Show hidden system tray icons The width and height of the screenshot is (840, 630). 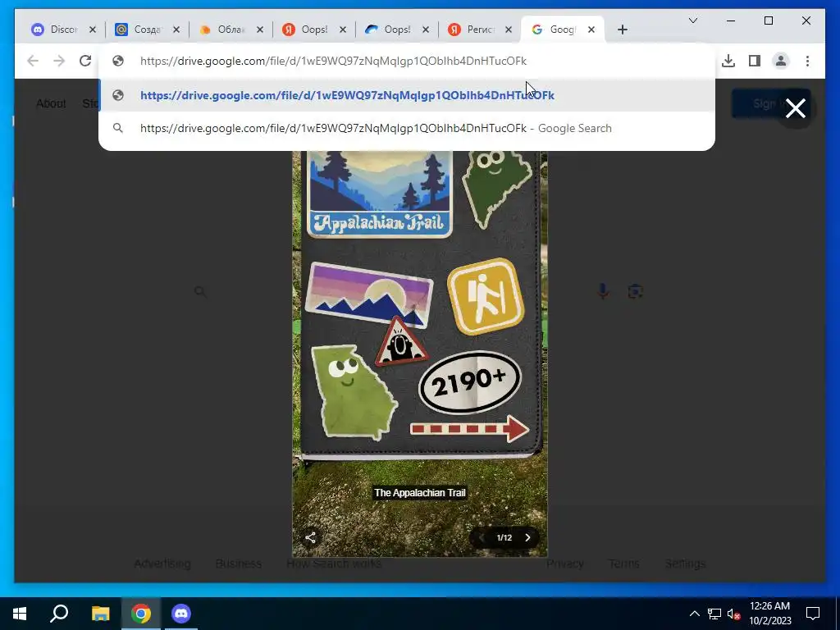(694, 614)
